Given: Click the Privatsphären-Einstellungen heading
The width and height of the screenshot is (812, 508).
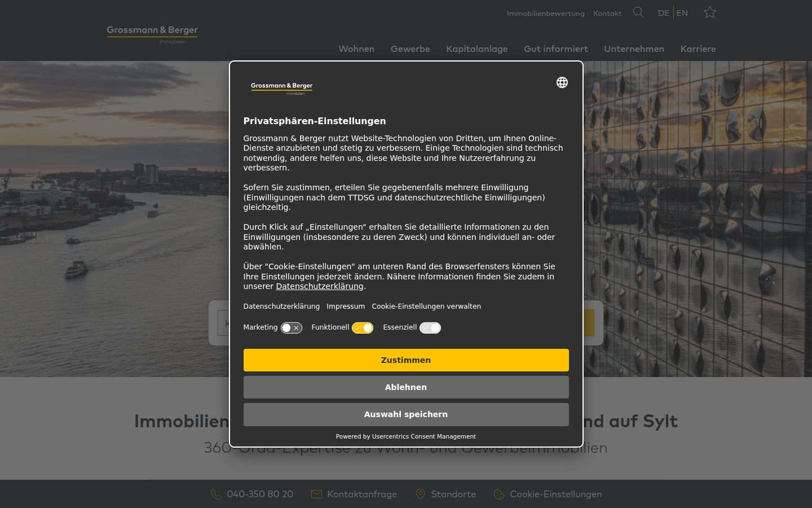Looking at the screenshot, I should click(315, 121).
